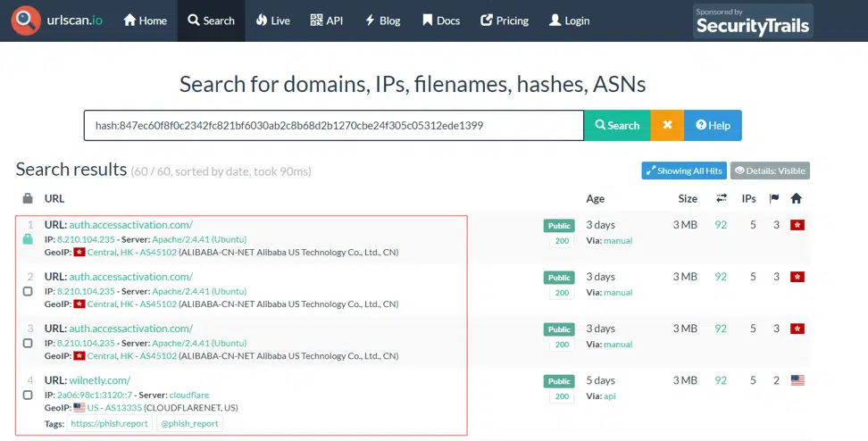Open the Blog page
This screenshot has height=441, width=868.
coord(382,21)
